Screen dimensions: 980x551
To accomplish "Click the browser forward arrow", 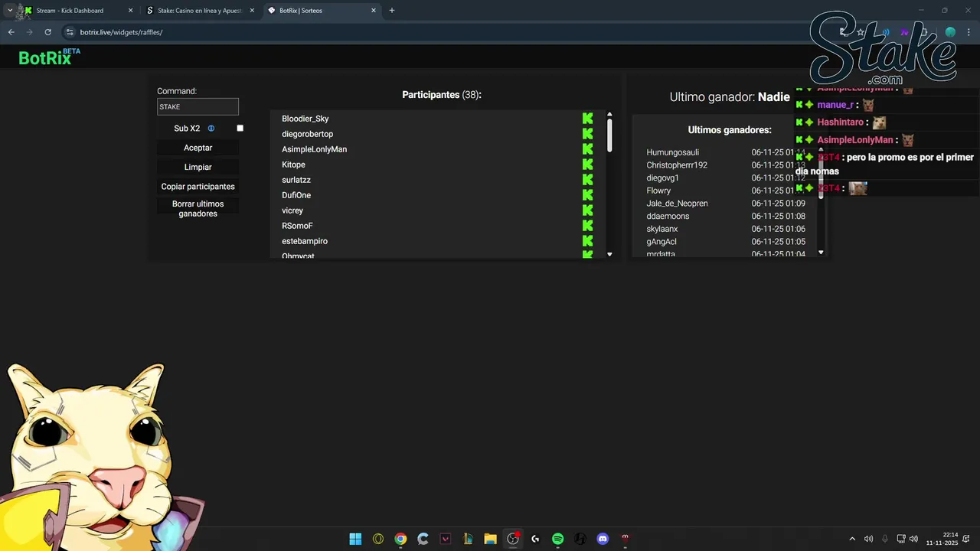I will [29, 32].
